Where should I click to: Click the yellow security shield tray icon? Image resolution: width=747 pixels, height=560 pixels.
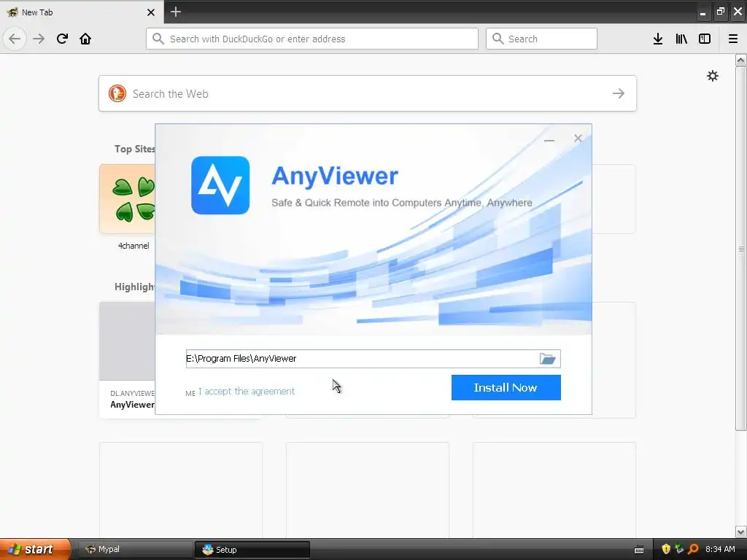(x=666, y=549)
